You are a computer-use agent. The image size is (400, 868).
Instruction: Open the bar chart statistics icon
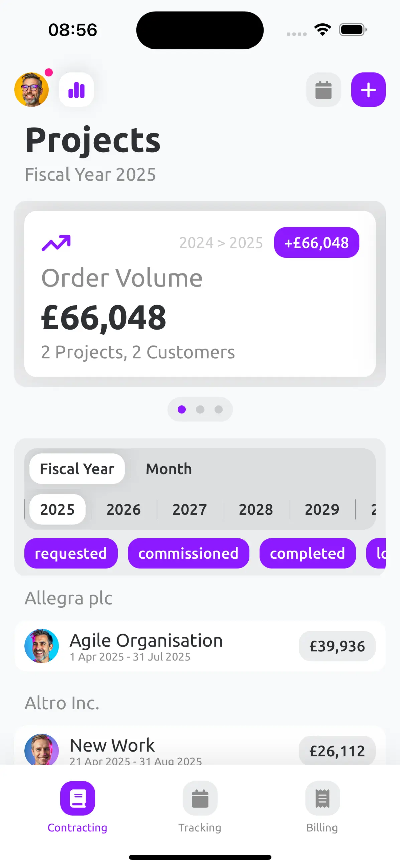pos(77,90)
